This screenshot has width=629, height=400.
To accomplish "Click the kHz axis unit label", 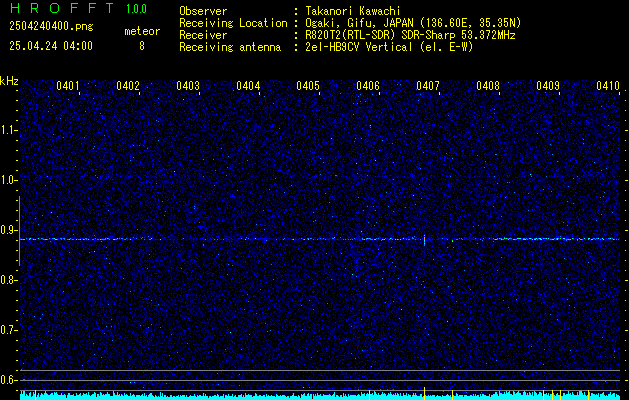I will pyautogui.click(x=9, y=81).
